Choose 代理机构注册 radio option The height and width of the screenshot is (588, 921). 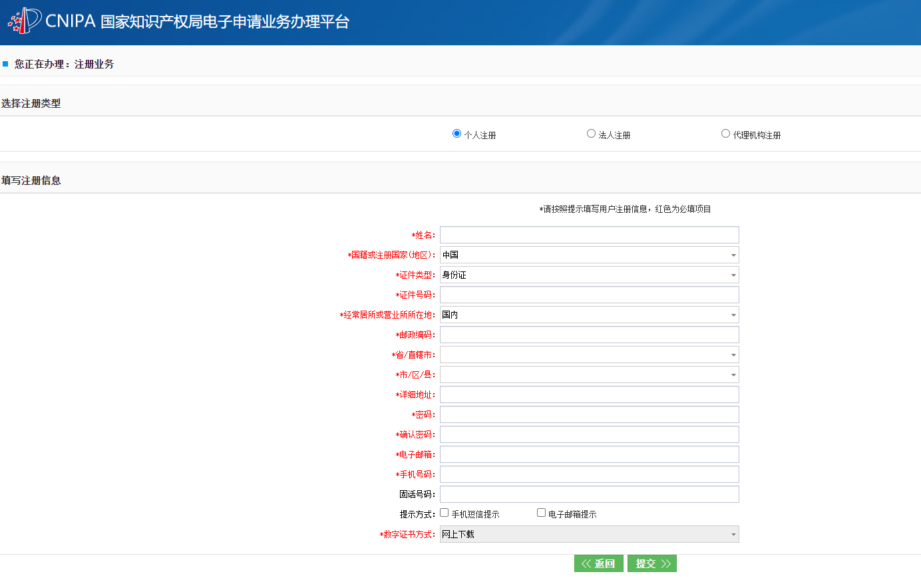725,134
